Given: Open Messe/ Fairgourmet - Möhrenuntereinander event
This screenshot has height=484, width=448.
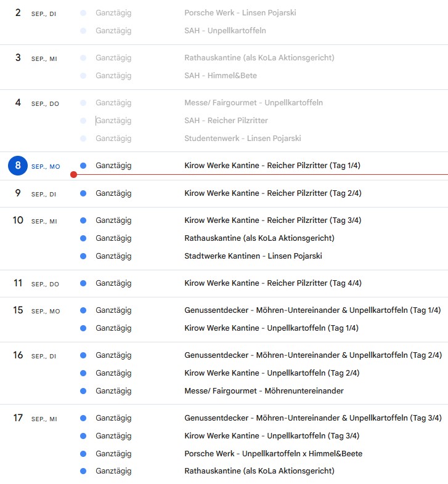Looking at the screenshot, I should point(264,391).
